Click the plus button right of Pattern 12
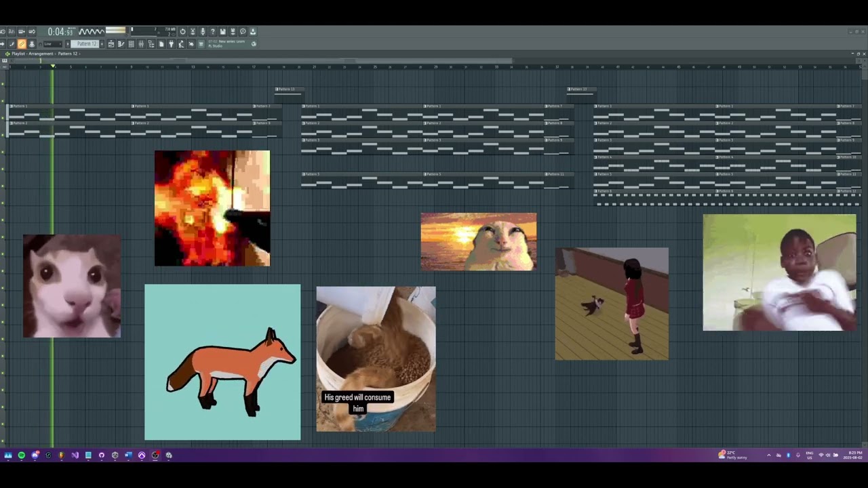This screenshot has height=488, width=868. tap(102, 44)
